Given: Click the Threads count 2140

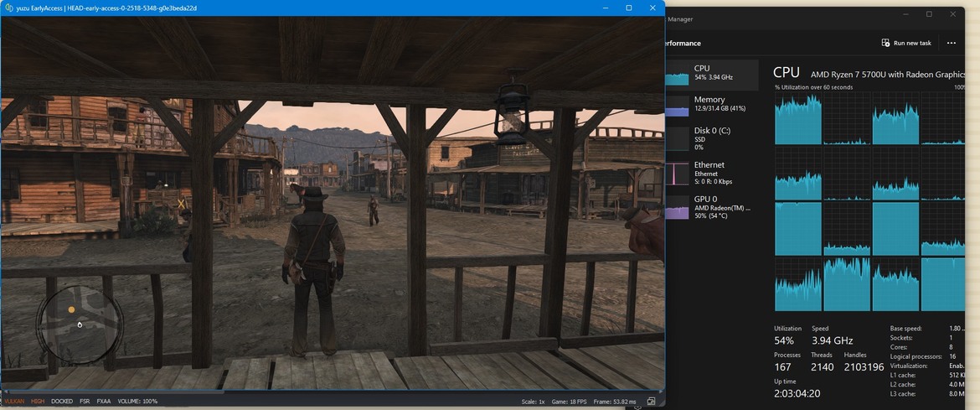Looking at the screenshot, I should click(x=823, y=367).
